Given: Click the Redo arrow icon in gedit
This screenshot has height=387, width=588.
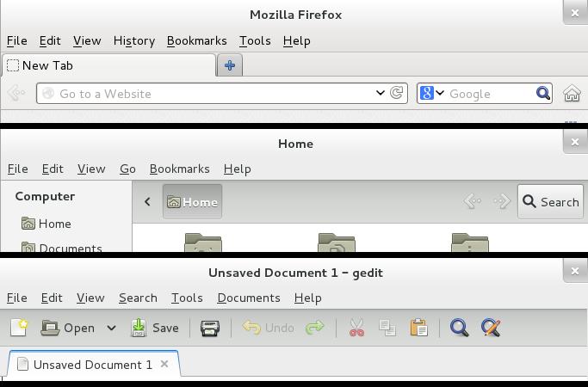Looking at the screenshot, I should pos(314,327).
